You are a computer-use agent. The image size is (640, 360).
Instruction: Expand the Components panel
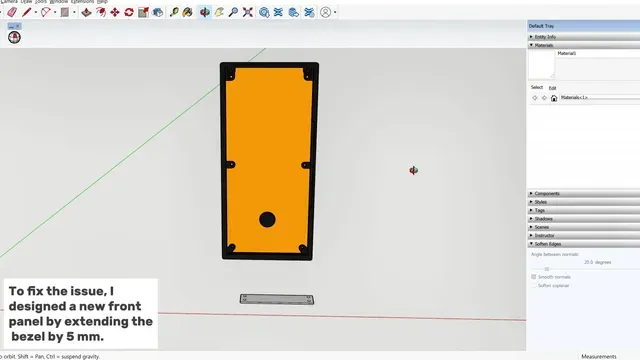pyautogui.click(x=584, y=193)
